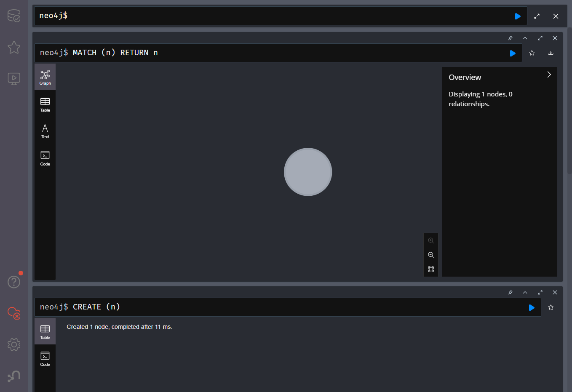The image size is (572, 392).
Task: Collapse the CREATE query result frame
Action: click(525, 292)
